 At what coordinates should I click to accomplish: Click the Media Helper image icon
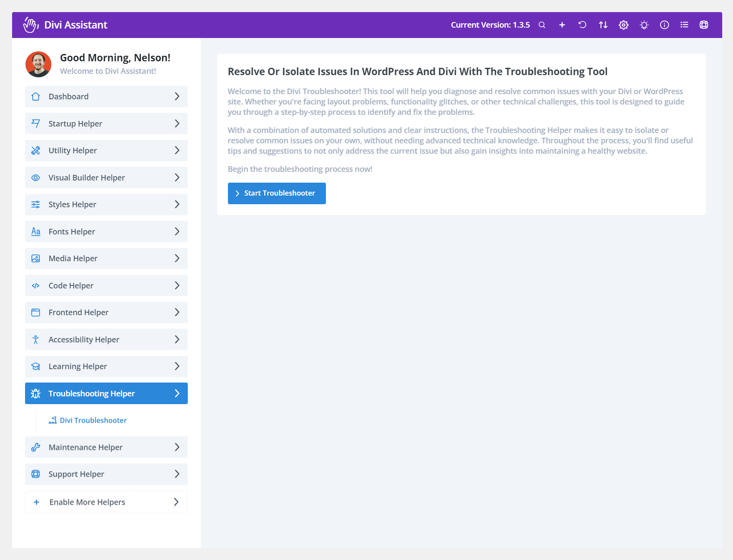click(36, 259)
